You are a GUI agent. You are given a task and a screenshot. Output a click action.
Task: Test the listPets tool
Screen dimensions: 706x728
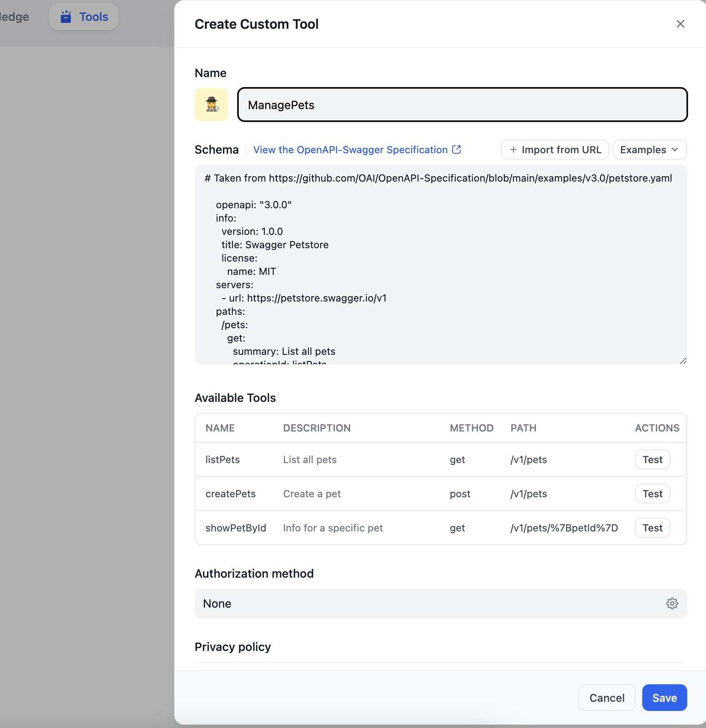click(x=652, y=459)
